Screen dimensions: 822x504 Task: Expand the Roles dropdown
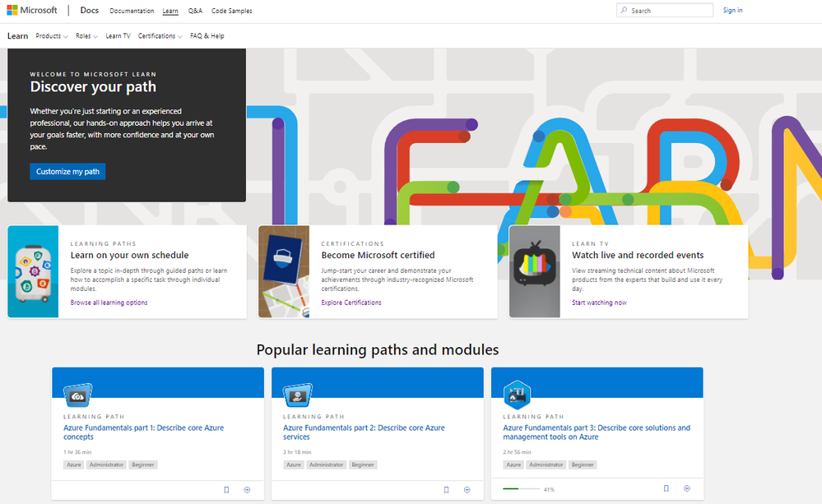86,36
